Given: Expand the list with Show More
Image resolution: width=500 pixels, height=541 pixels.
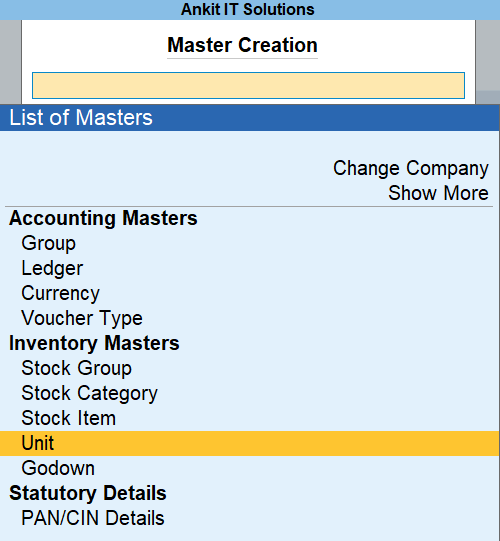Looking at the screenshot, I should (438, 193).
